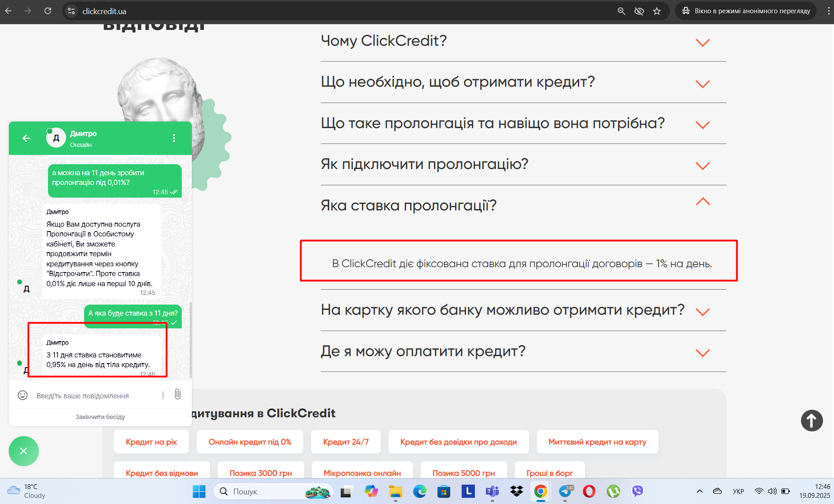Go back using the chat arrow
Viewport: 834px width, 504px height.
[x=26, y=138]
